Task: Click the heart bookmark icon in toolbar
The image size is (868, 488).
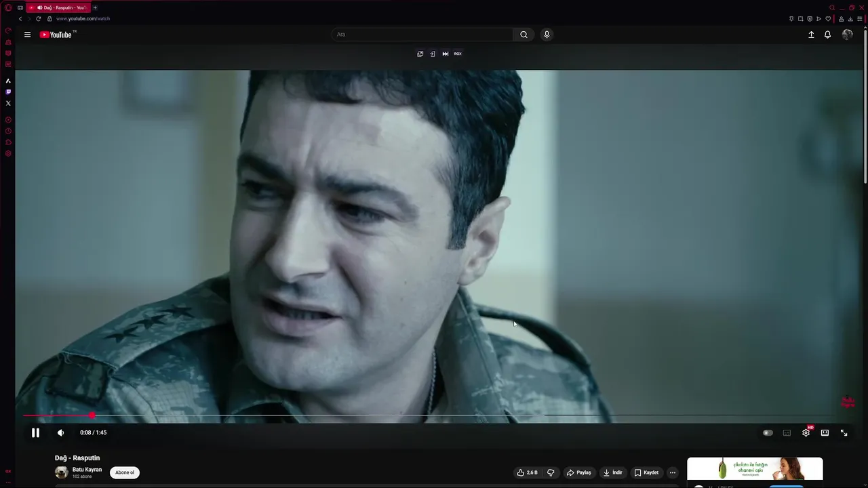Action: [827, 19]
